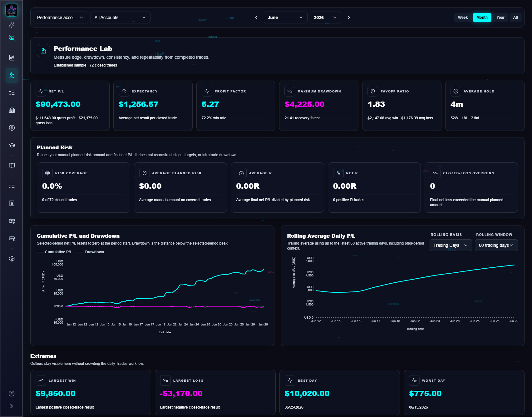Click the pulse icon on Net R card

coord(338,173)
